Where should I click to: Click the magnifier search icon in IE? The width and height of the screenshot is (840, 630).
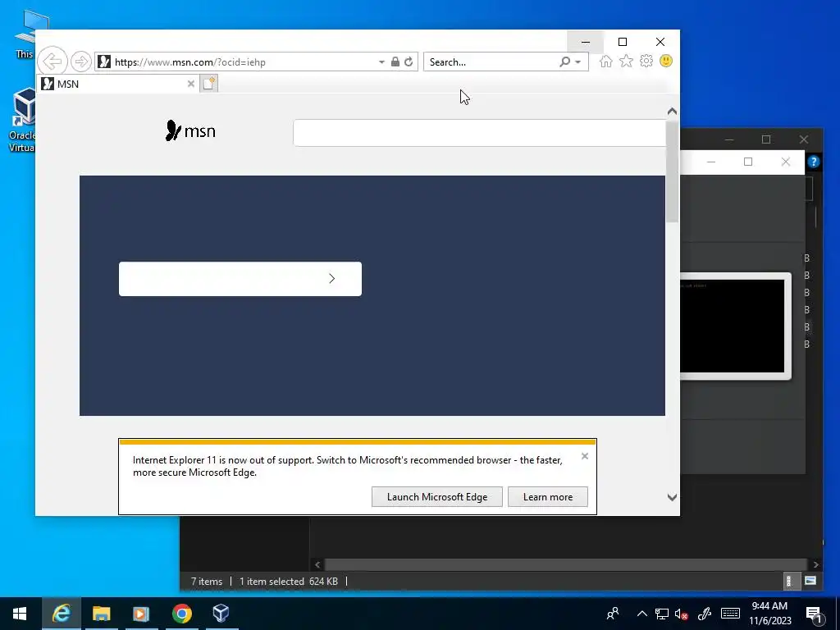click(564, 62)
